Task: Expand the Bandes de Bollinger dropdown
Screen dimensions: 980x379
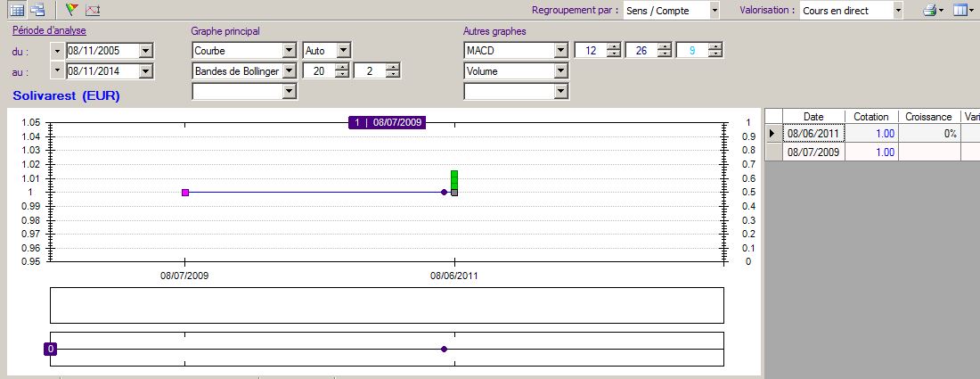Action: click(x=289, y=70)
